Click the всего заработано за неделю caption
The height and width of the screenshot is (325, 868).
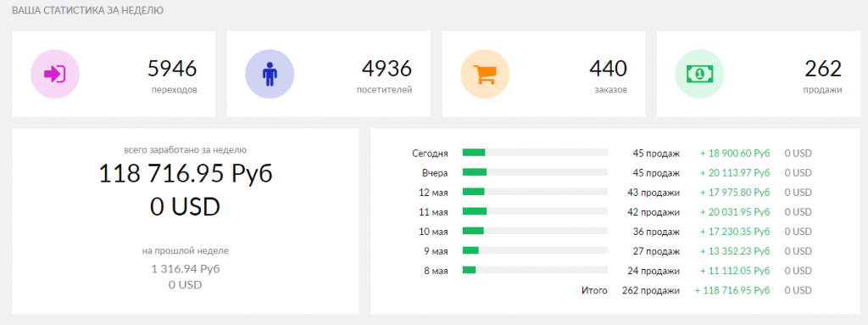186,149
